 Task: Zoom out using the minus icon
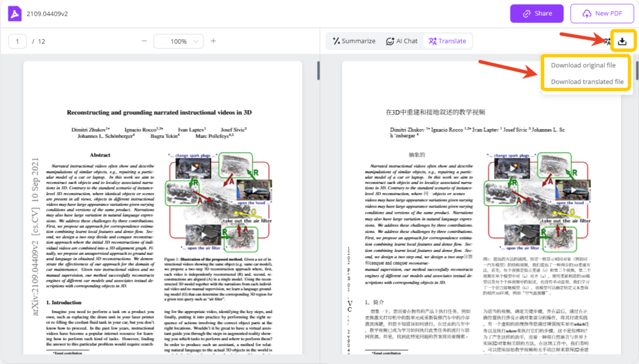(144, 41)
